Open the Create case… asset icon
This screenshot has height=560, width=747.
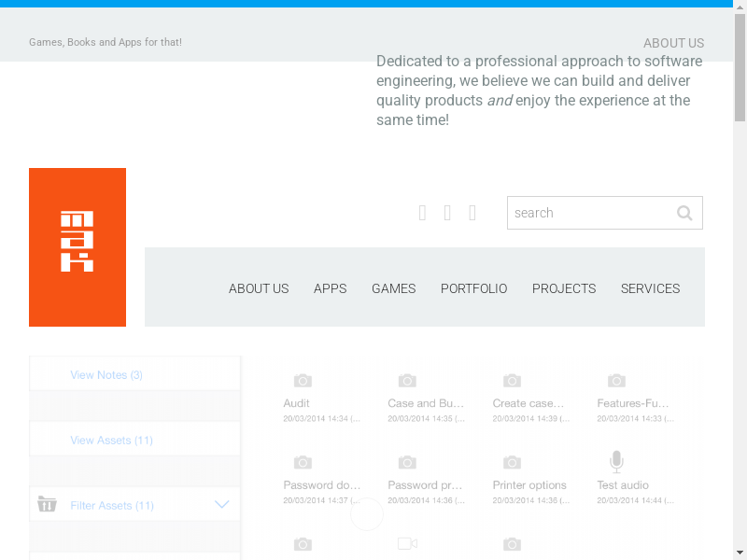512,381
